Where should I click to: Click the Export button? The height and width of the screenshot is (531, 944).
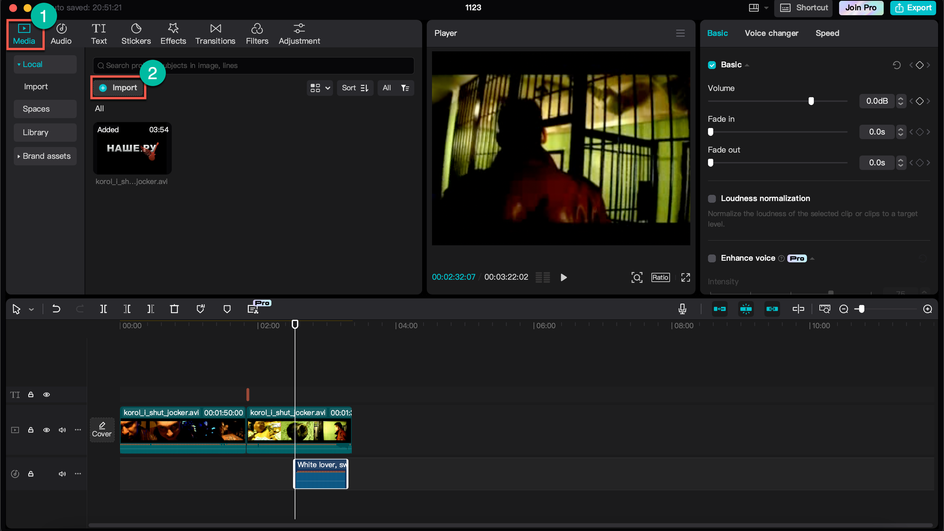coord(913,8)
